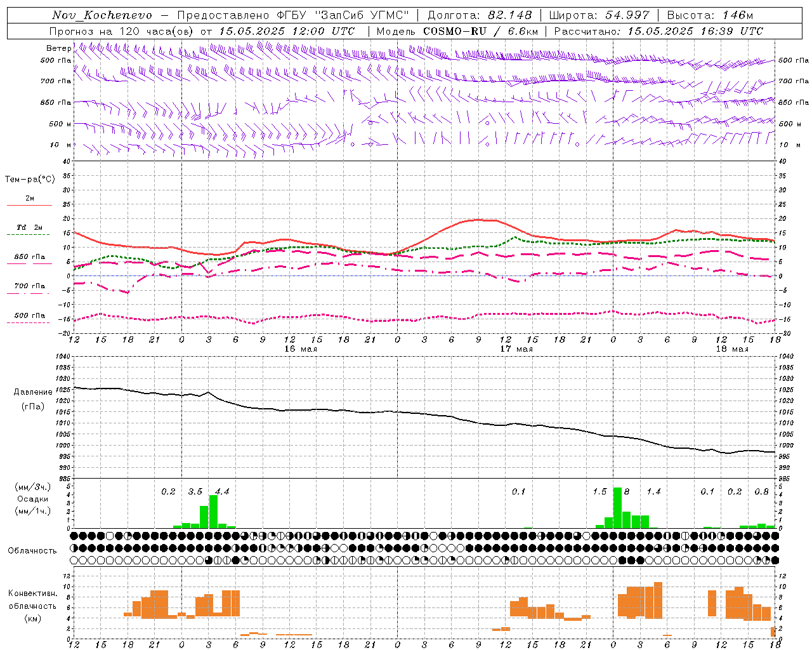Select 'Модель COSMO-RU / 6.6км' text
Image resolution: width=812 pixels, height=650 pixels.
[457, 31]
